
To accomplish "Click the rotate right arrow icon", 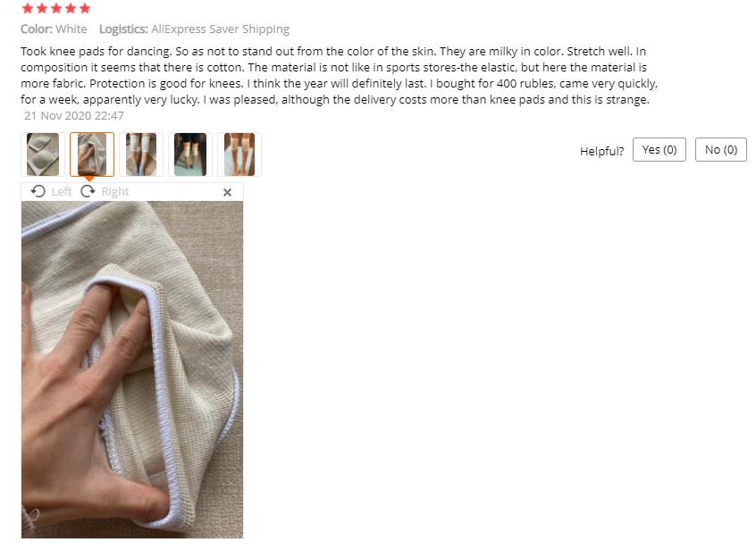I will tap(88, 192).
